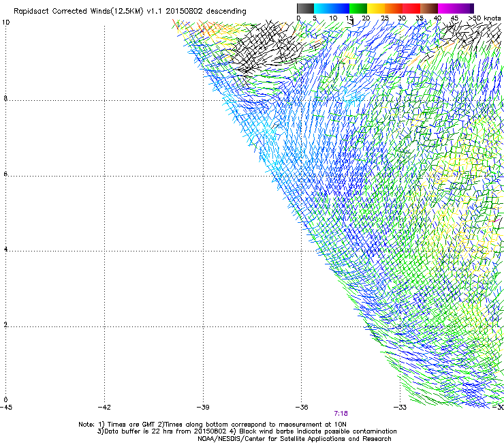
Task: Select the gray 0-5 knots color swatch
Action: click(x=305, y=8)
